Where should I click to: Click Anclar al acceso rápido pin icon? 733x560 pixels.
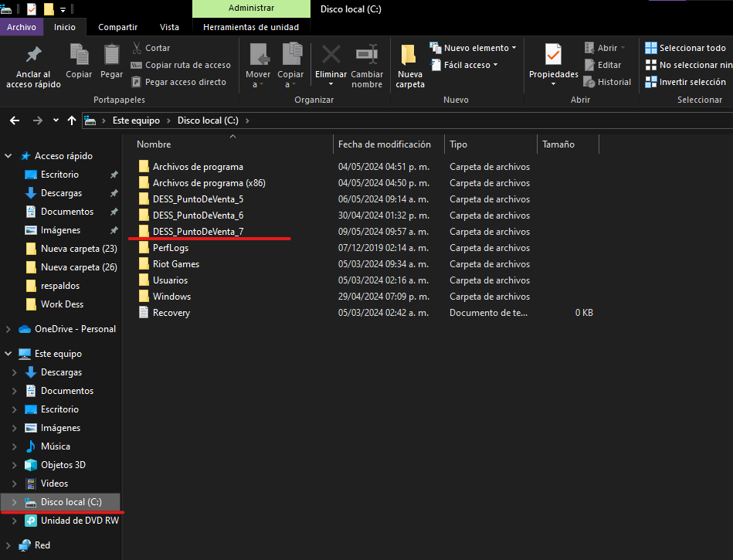click(x=33, y=55)
